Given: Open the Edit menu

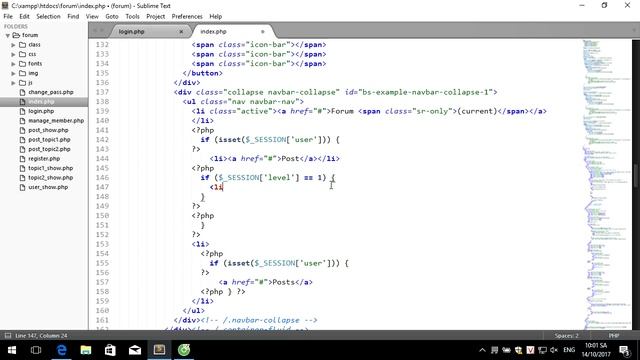Looking at the screenshot, I should (x=24, y=17).
